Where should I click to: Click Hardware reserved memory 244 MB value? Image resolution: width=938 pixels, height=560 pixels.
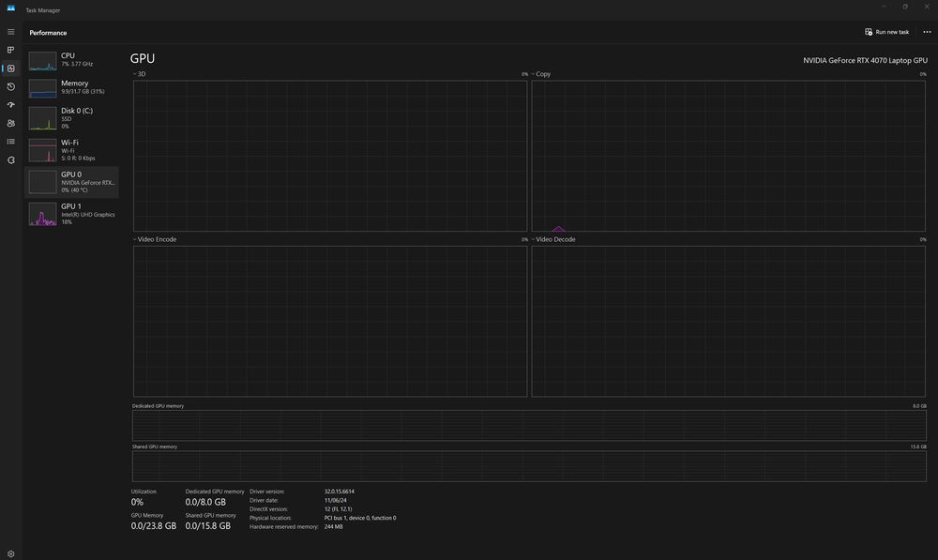click(333, 527)
